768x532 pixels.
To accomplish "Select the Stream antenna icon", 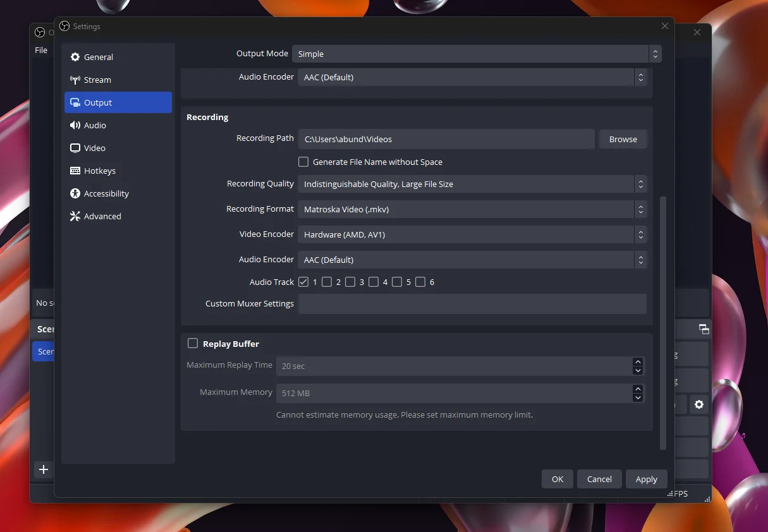I will click(75, 80).
